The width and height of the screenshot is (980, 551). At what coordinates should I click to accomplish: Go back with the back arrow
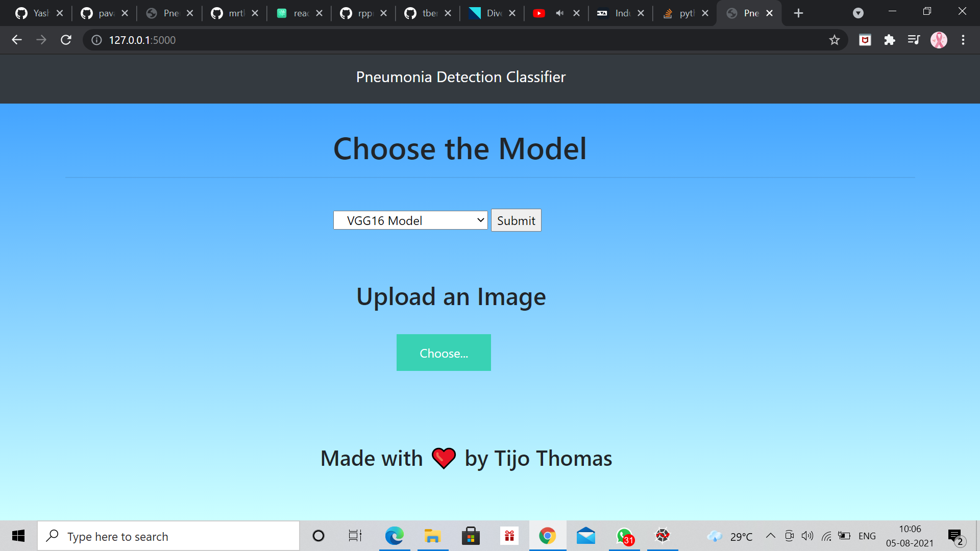17,40
